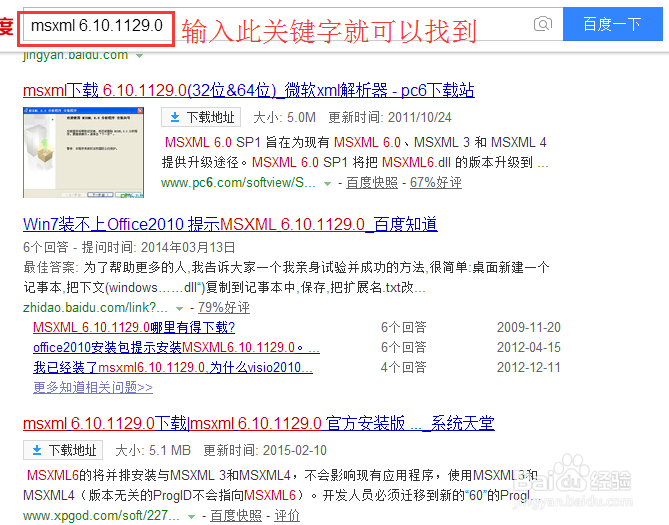Click 下载地址 button under 系统天堂 result
The image size is (669, 525).
(63, 450)
